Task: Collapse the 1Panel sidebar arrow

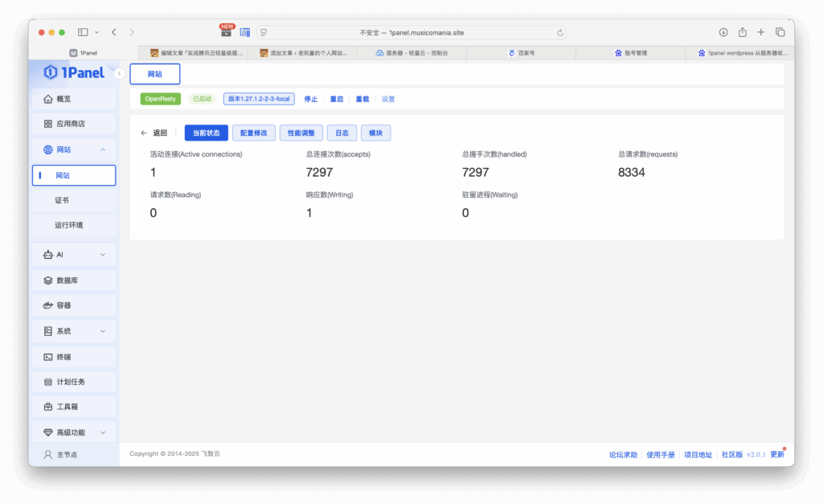Action: click(x=119, y=73)
